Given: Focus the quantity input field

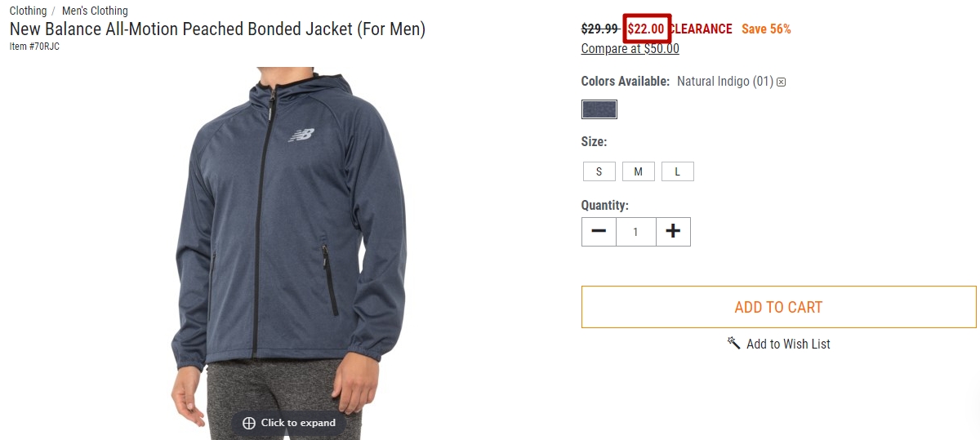Looking at the screenshot, I should pos(636,232).
